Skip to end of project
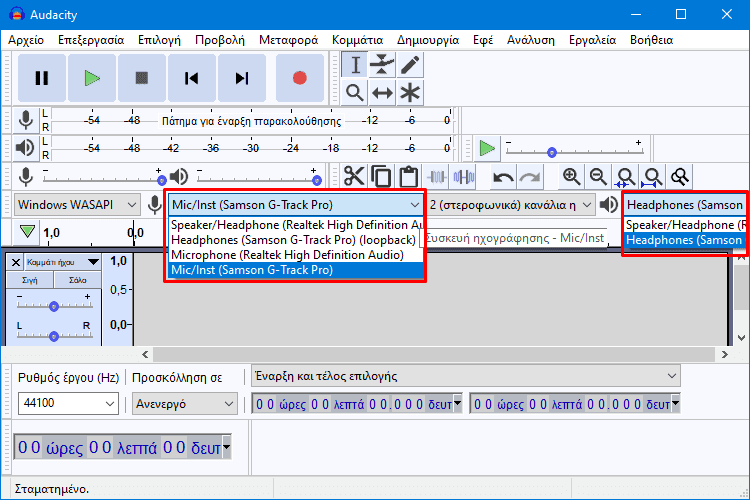This screenshot has height=500, width=750. 242,78
